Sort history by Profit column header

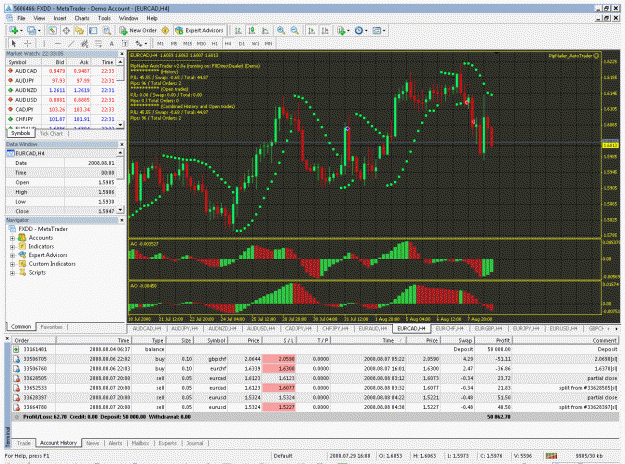pos(493,340)
